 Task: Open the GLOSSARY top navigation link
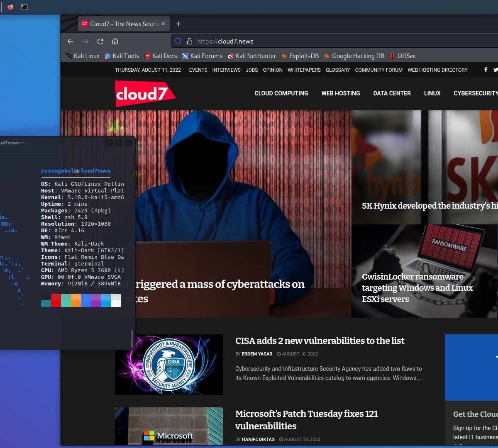tap(338, 70)
